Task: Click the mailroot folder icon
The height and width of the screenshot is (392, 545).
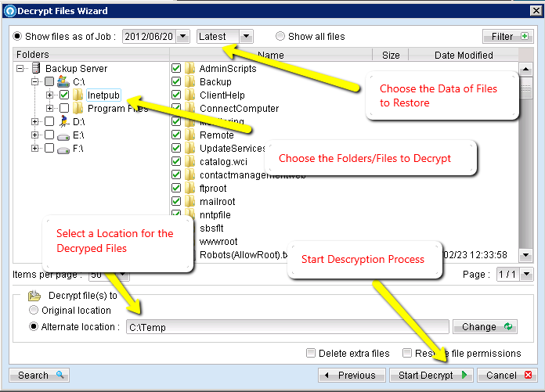Action: pyautogui.click(x=190, y=202)
